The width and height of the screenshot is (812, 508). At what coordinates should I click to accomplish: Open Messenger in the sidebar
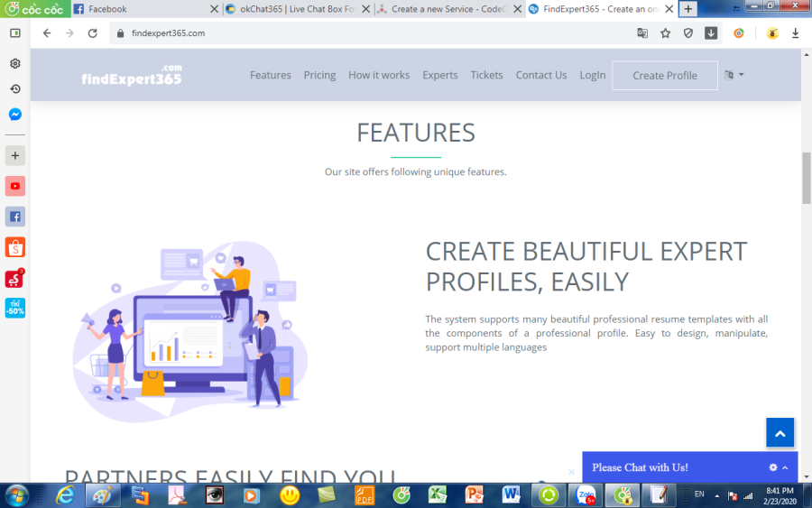coord(15,115)
